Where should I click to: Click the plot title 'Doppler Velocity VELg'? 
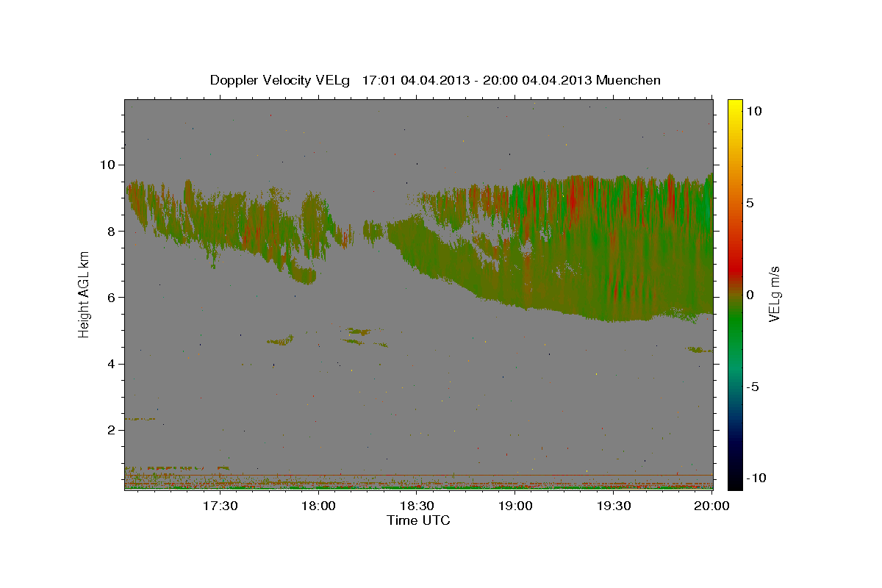(281, 80)
